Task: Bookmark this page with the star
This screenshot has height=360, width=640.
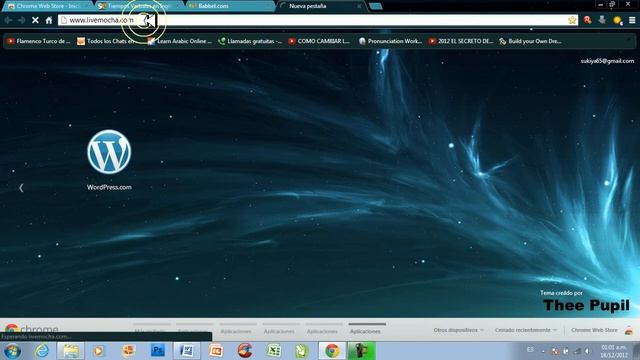Action: [x=572, y=20]
